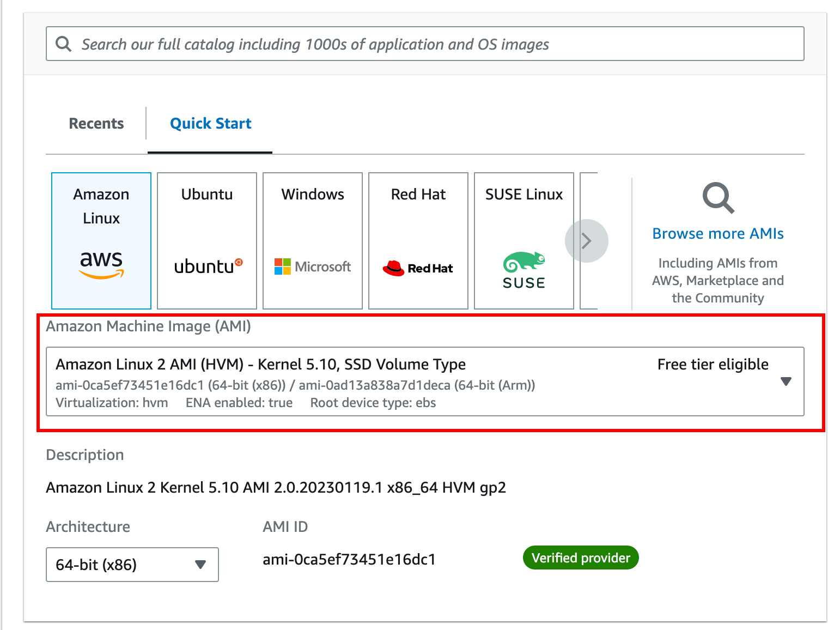Click the search magnifier icon in the catalog field

[64, 44]
